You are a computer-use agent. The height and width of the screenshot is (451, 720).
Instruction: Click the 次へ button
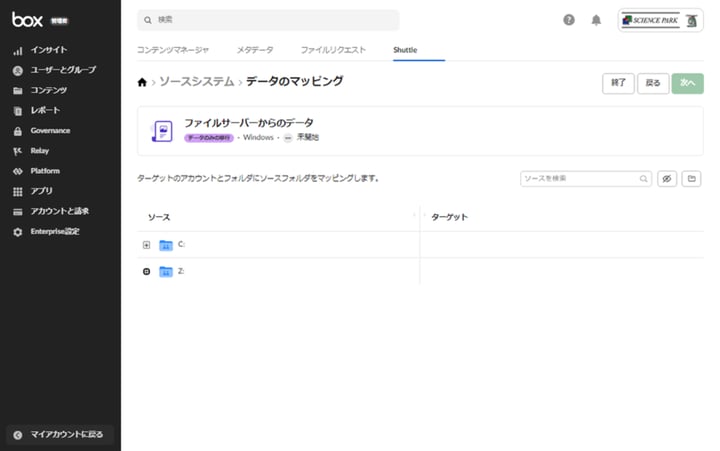point(687,84)
